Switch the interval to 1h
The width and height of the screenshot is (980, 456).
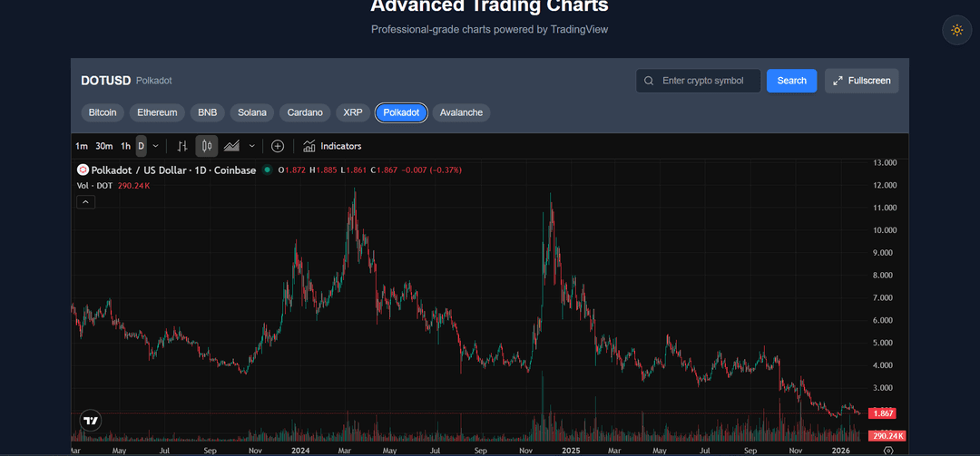[125, 146]
